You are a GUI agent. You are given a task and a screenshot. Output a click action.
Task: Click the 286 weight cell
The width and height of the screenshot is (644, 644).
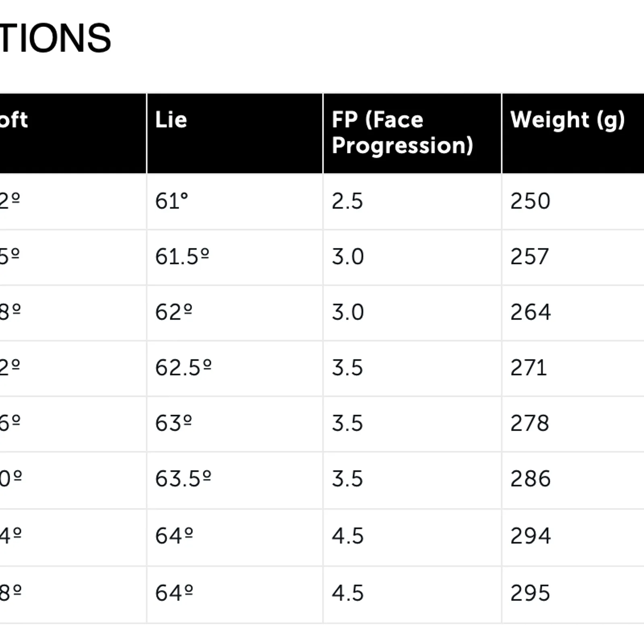[x=530, y=479]
